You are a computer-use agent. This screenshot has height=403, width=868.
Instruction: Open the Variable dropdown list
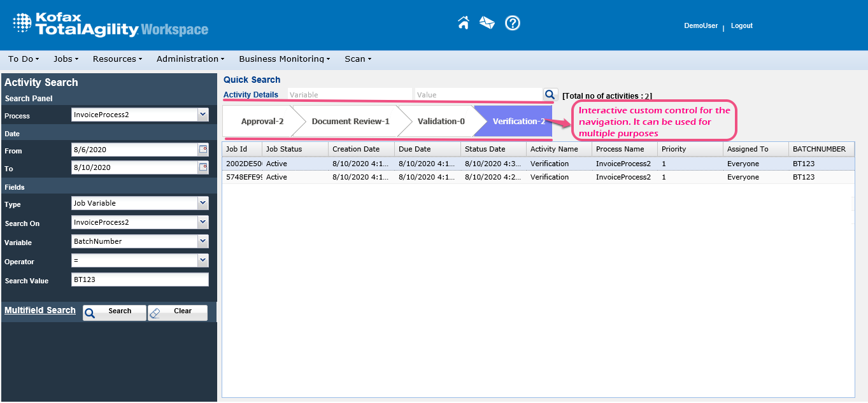(x=203, y=241)
